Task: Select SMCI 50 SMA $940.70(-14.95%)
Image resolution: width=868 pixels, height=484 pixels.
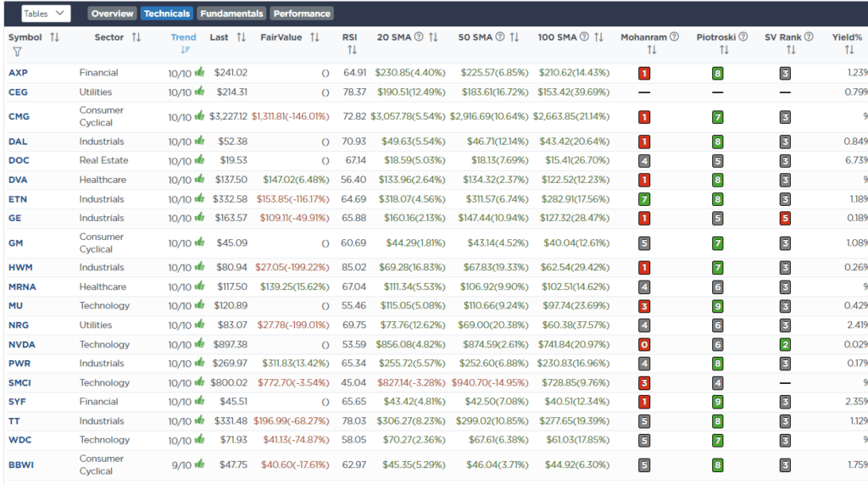Action: (490, 382)
